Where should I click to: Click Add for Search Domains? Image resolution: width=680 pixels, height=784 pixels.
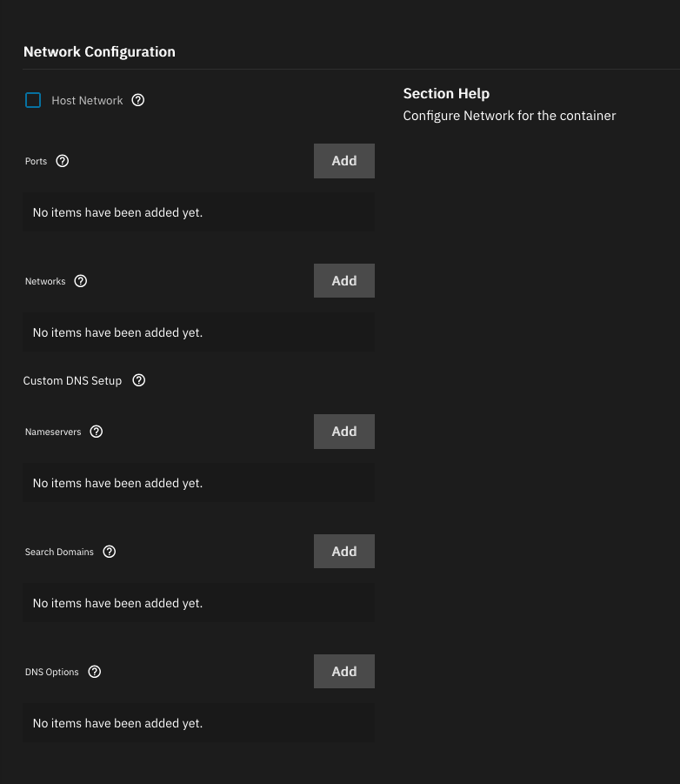click(343, 552)
